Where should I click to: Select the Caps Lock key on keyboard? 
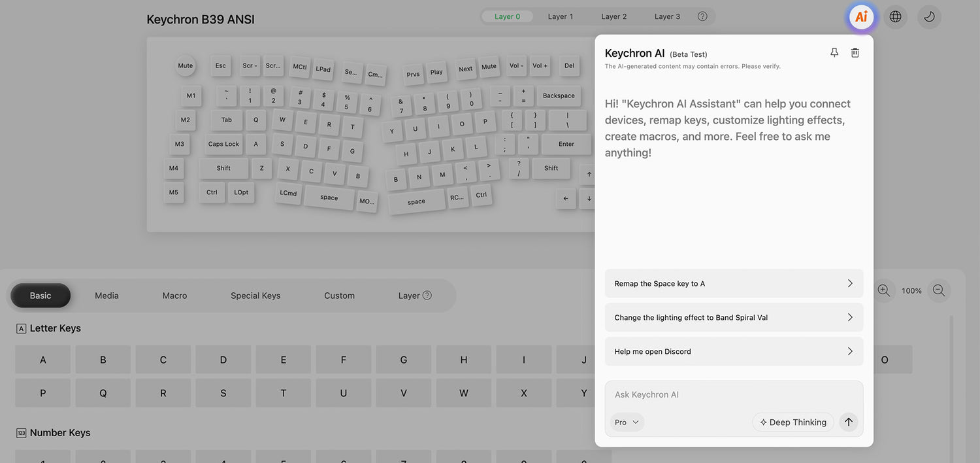[223, 144]
